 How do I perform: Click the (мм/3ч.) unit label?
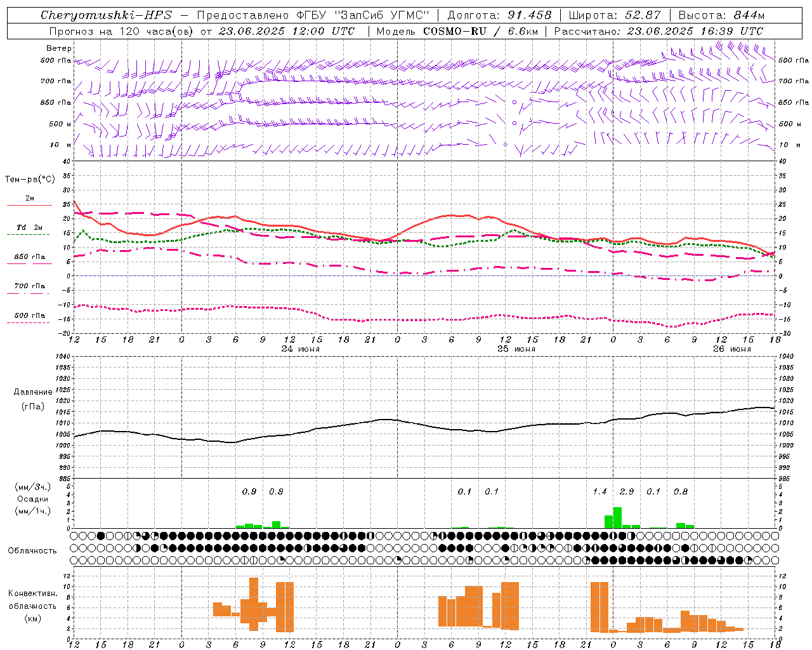[32, 487]
